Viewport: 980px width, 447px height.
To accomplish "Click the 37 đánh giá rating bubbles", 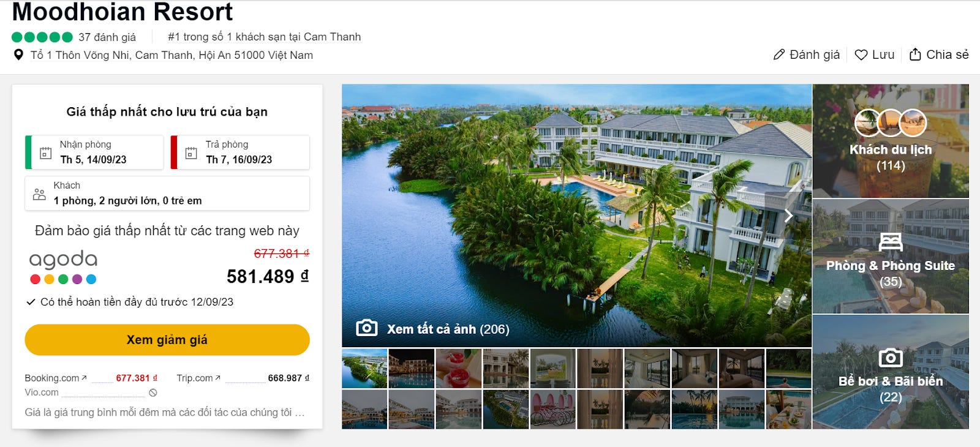I will (42, 37).
